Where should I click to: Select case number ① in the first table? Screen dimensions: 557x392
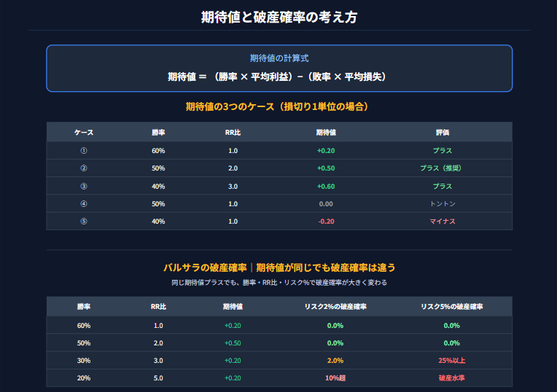(84, 151)
